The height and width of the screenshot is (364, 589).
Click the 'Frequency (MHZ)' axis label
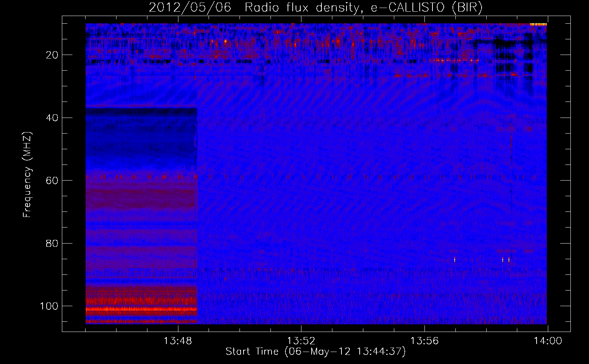pyautogui.click(x=27, y=174)
